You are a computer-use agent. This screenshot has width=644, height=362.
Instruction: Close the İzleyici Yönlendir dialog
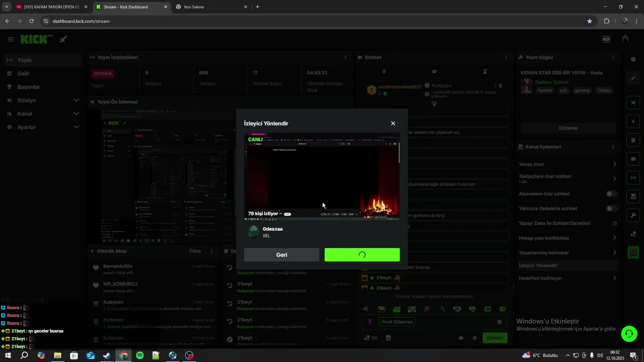click(393, 123)
